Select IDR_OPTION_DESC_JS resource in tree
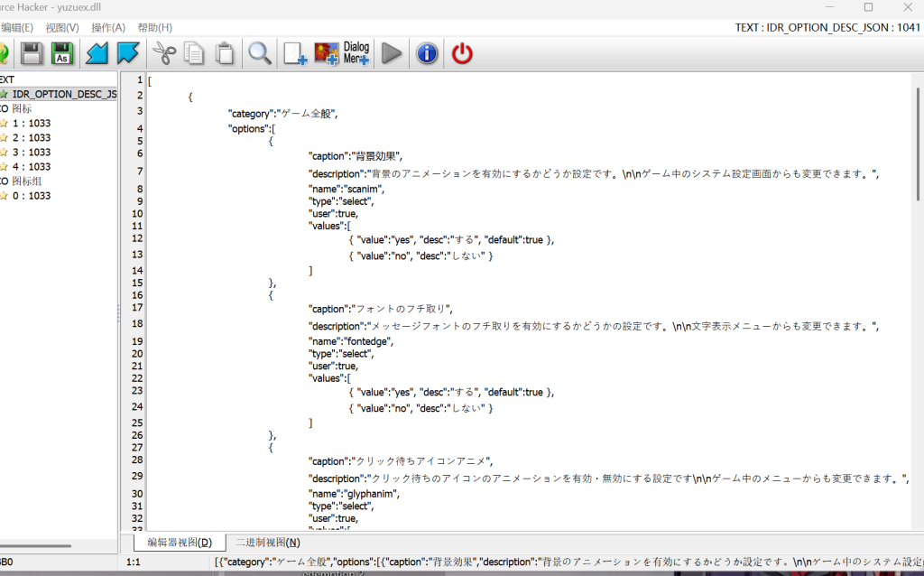Viewport: 924px width, 576px height. coord(63,94)
